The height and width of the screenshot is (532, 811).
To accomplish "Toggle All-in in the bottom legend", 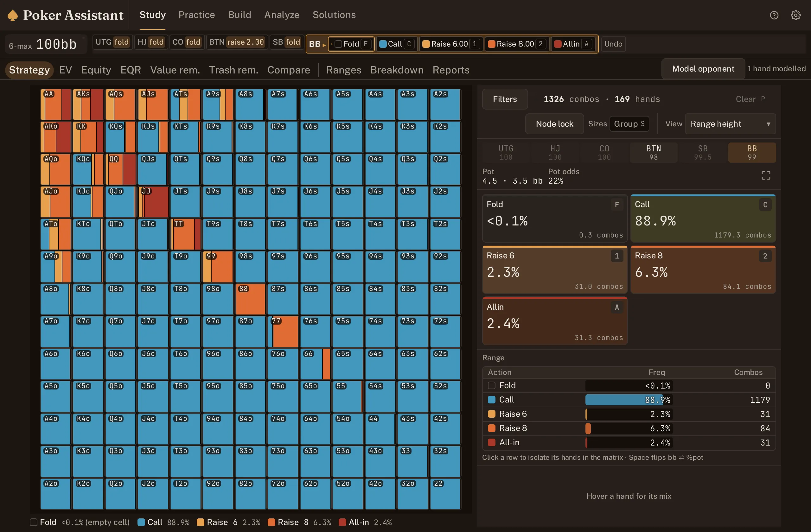I will pyautogui.click(x=365, y=522).
